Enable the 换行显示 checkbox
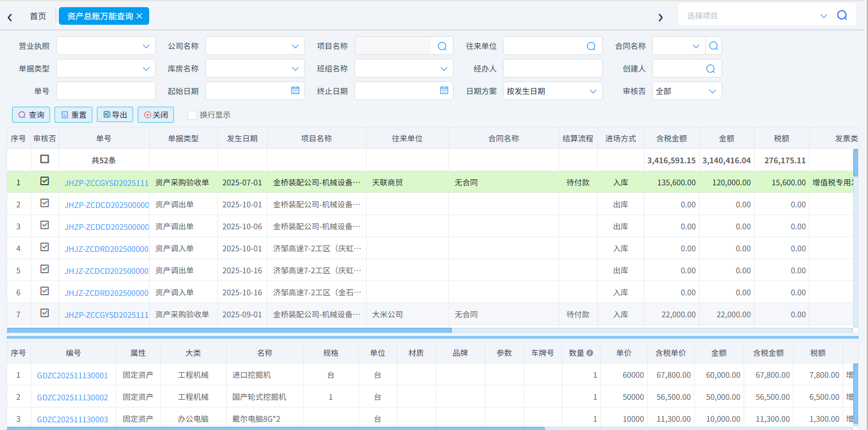Screen dimensions: 868x430 pos(192,115)
